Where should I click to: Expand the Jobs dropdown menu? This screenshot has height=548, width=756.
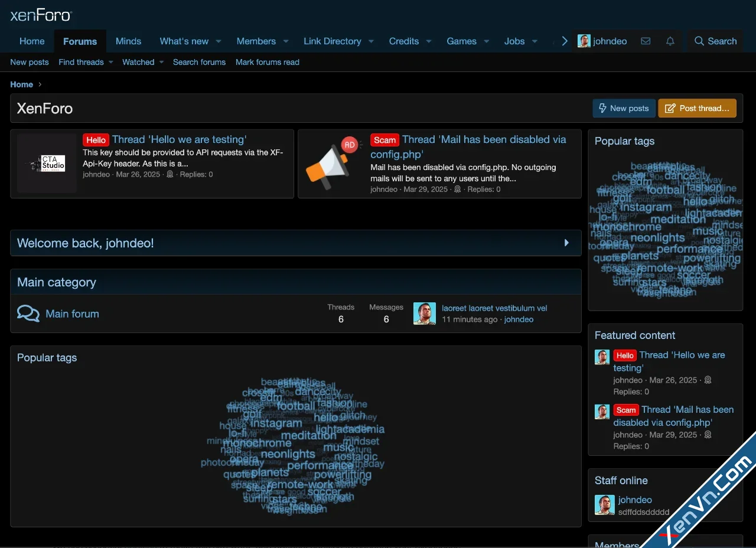click(515, 41)
